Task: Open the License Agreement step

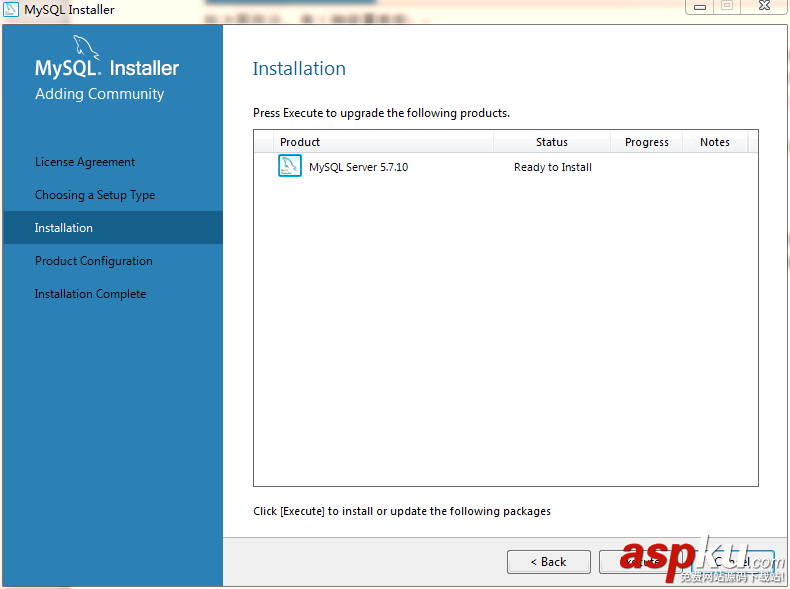Action: point(85,162)
